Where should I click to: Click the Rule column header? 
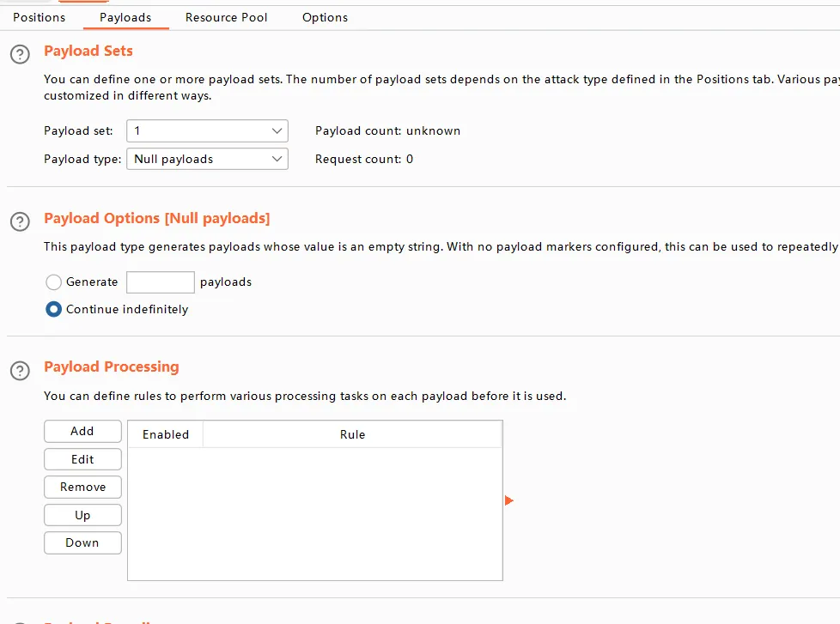point(352,434)
